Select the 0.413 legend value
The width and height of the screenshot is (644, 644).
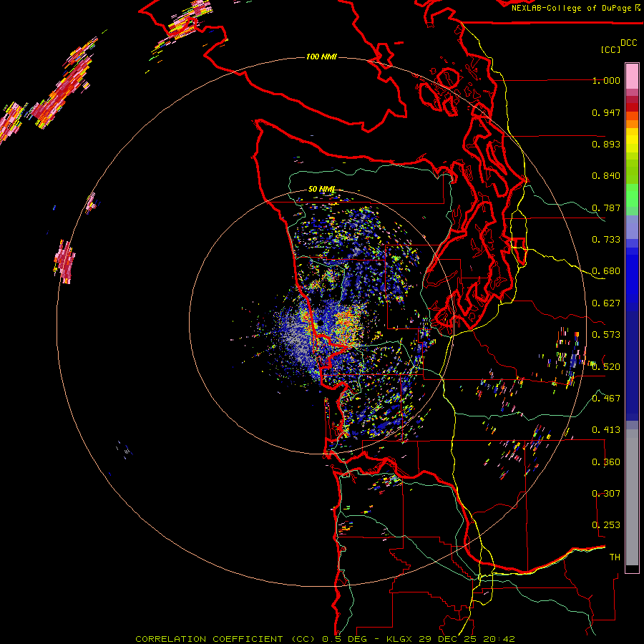[x=606, y=430]
